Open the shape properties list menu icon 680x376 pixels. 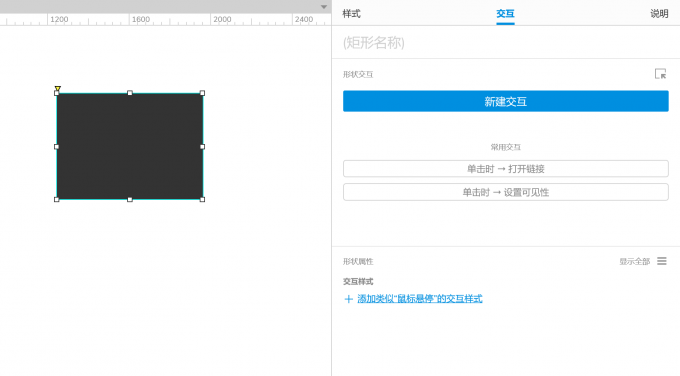click(x=661, y=261)
